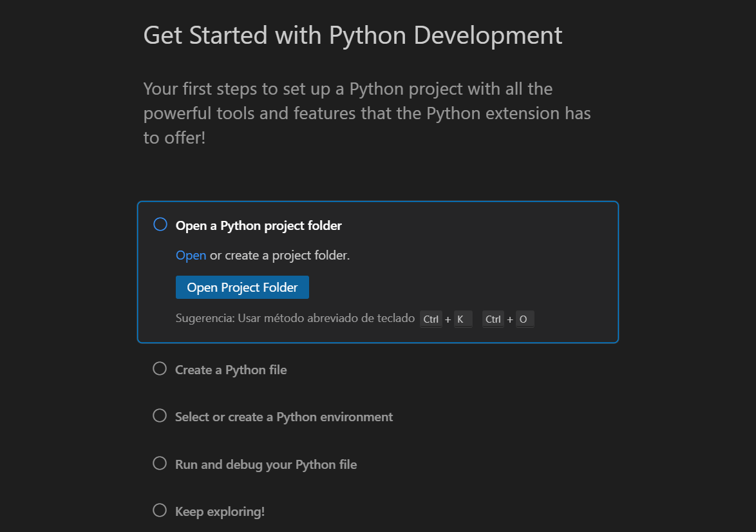756x532 pixels.
Task: Check the circle beside 'Create a Python file'
Action: [x=160, y=369]
